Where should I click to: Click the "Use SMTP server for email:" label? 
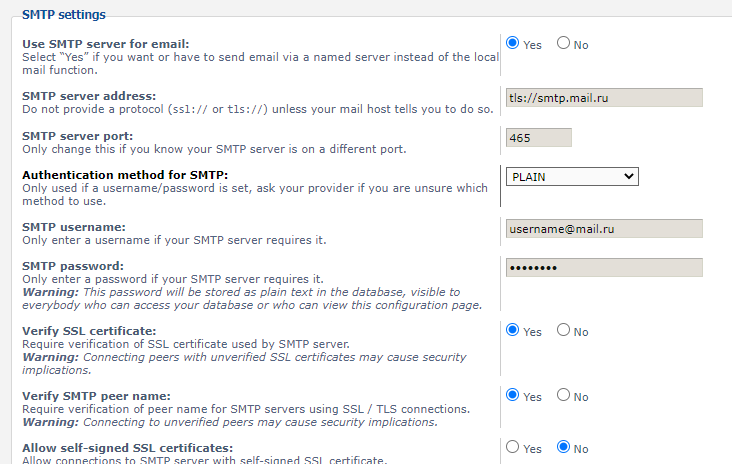tap(105, 44)
